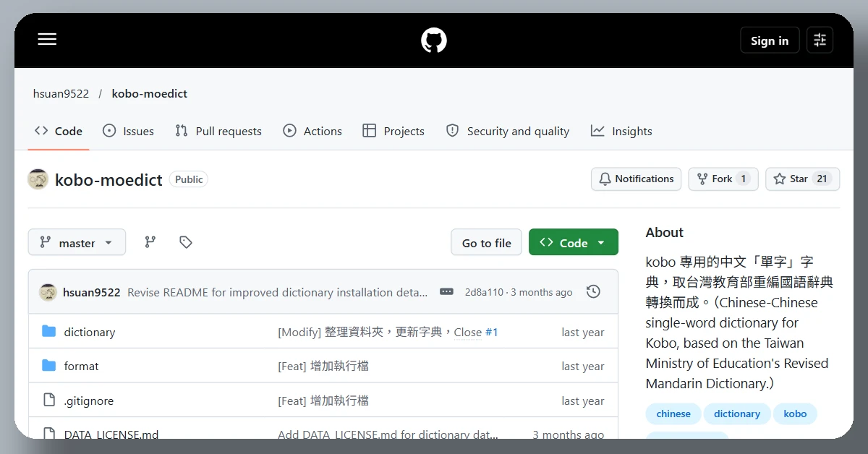The width and height of the screenshot is (868, 454).
Task: Click commit author avatar in commit bar
Action: (x=48, y=292)
